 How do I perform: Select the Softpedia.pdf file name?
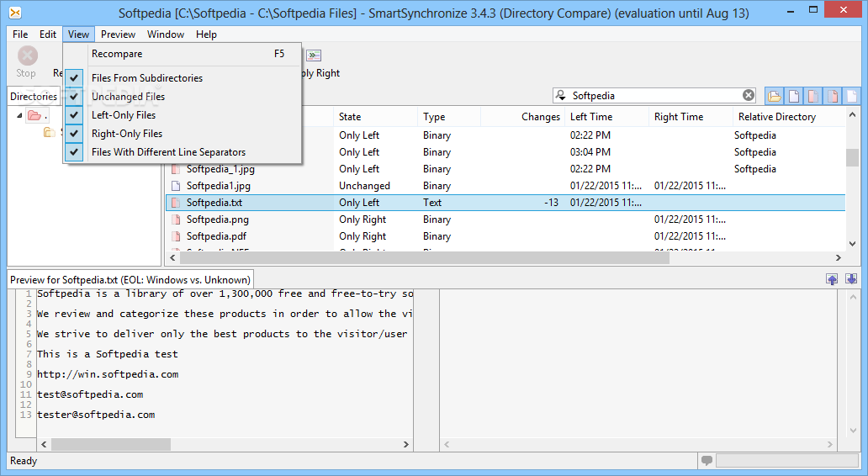[x=216, y=236]
